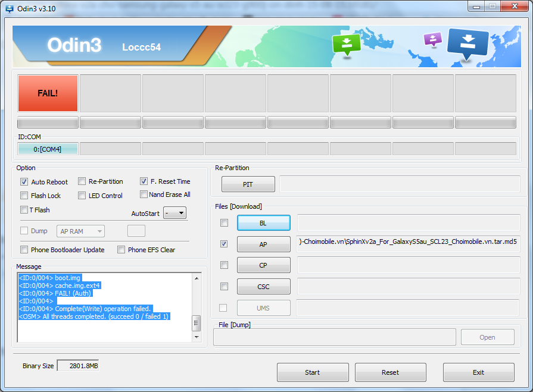Click 'All threads completed' log line
This screenshot has width=533, height=392.
click(x=94, y=316)
